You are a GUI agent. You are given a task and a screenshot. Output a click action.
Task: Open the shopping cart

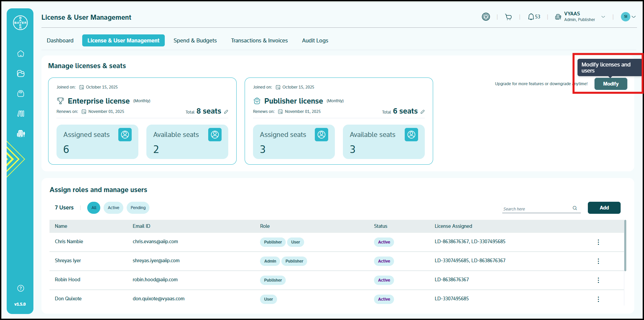tap(508, 17)
